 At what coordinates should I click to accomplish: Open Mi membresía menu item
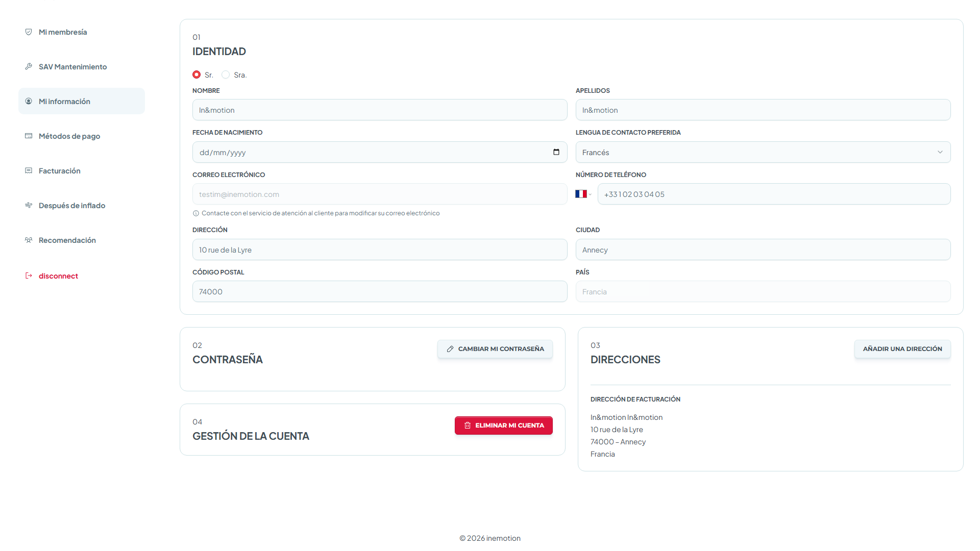82,32
